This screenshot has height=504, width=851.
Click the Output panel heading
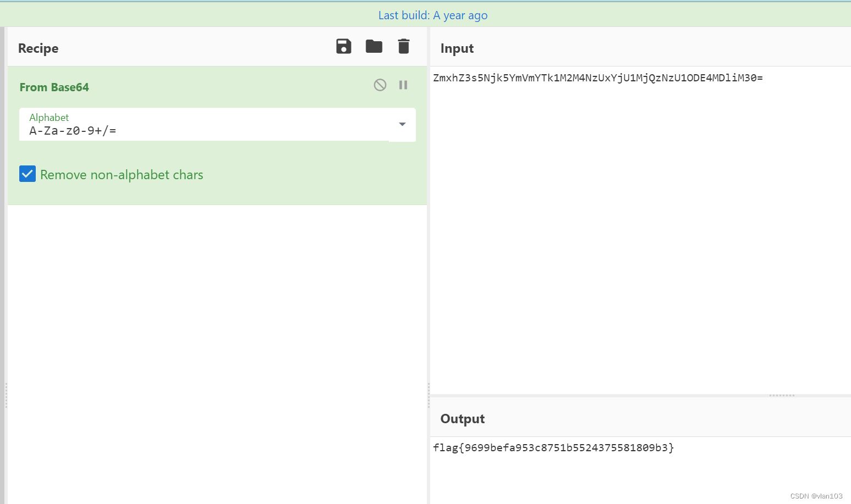(x=463, y=419)
